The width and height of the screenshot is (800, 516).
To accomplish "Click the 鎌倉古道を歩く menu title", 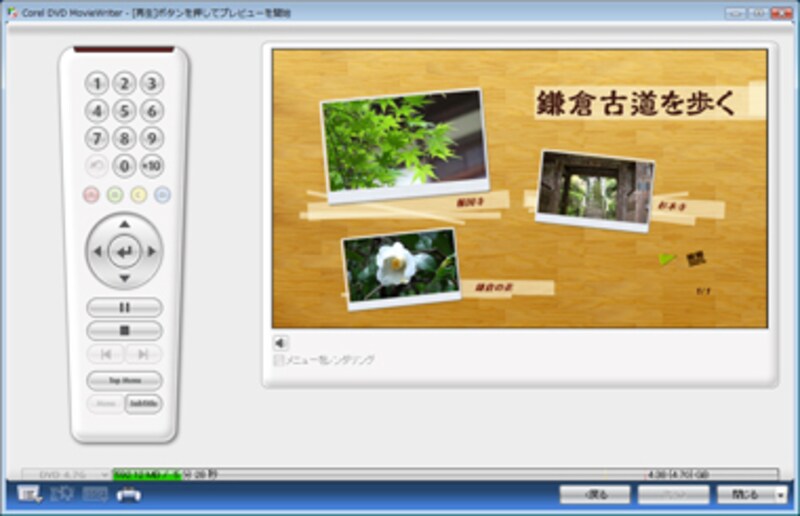I will (x=636, y=103).
